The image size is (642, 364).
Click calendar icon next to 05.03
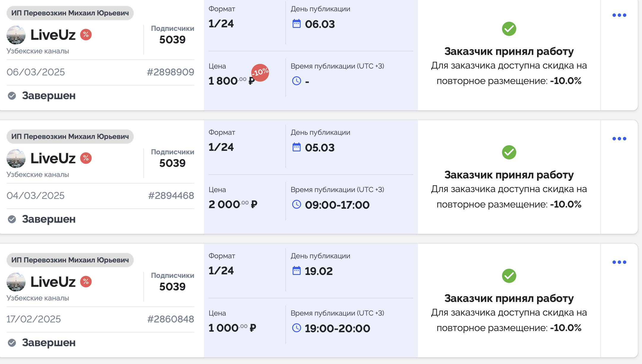tap(297, 147)
